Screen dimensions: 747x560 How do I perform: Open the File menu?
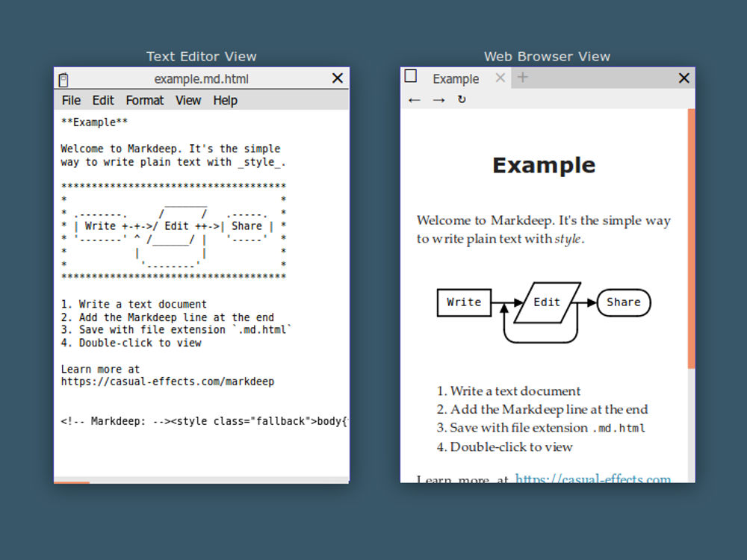(x=71, y=101)
